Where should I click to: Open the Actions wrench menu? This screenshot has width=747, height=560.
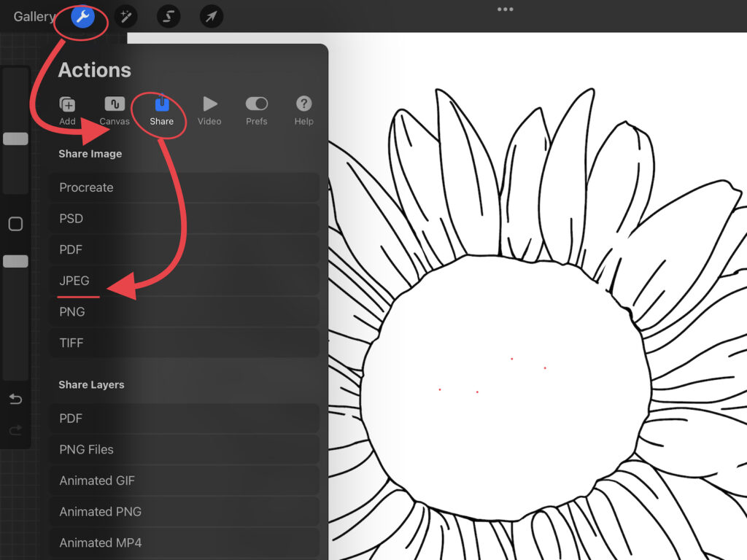pos(82,17)
